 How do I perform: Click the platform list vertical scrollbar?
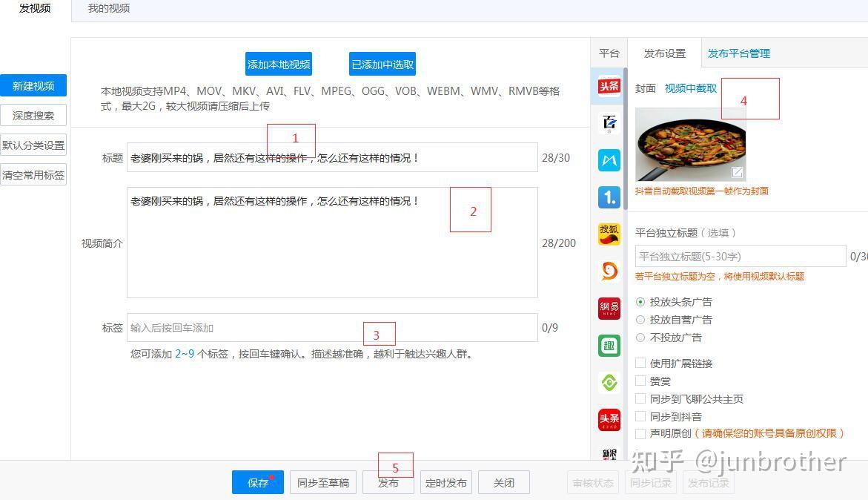pos(626,139)
